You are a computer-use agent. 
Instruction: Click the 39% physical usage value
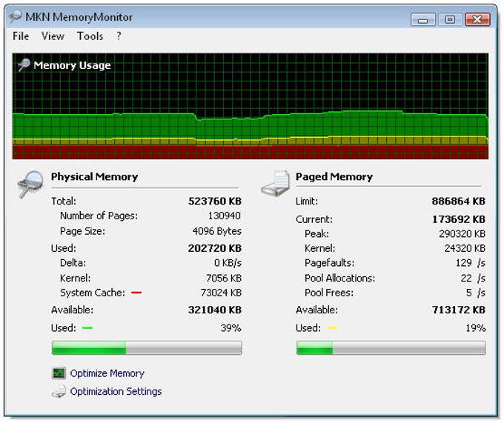[231, 328]
